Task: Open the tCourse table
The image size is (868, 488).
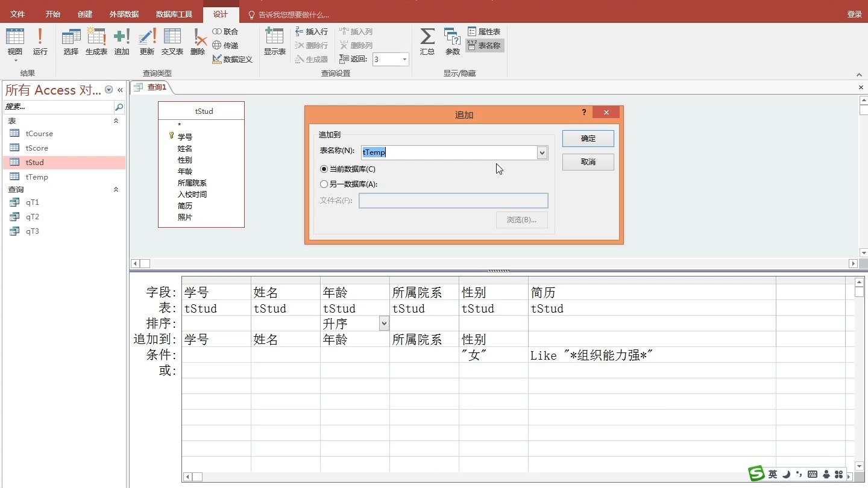Action: [x=39, y=134]
